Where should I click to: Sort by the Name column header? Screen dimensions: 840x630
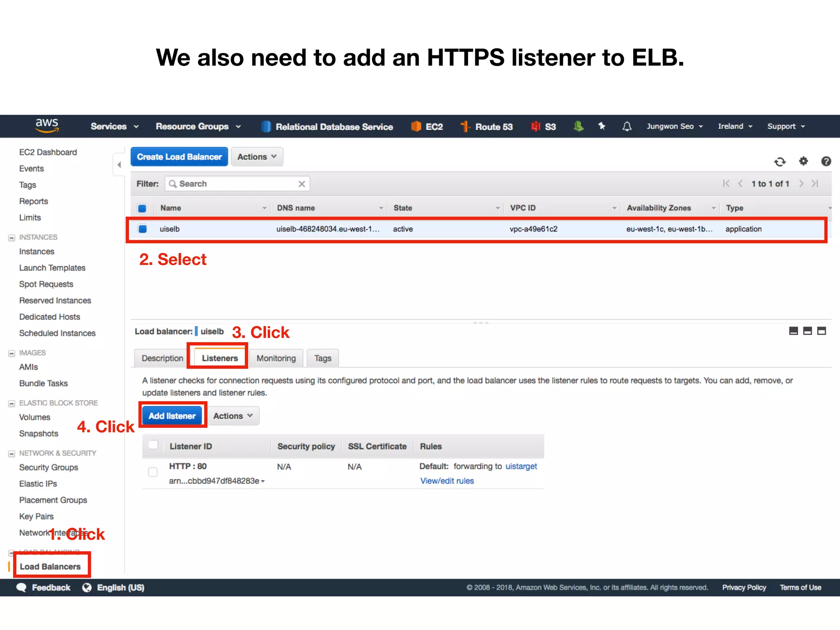[171, 208]
